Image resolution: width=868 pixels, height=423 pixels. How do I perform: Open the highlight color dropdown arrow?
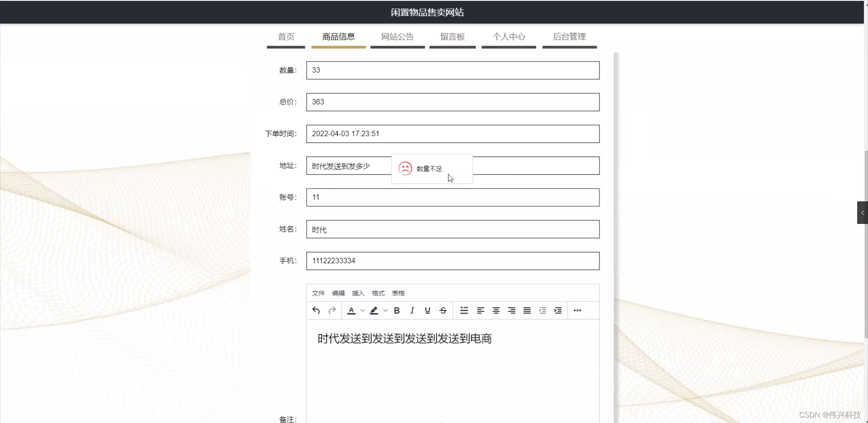point(385,310)
